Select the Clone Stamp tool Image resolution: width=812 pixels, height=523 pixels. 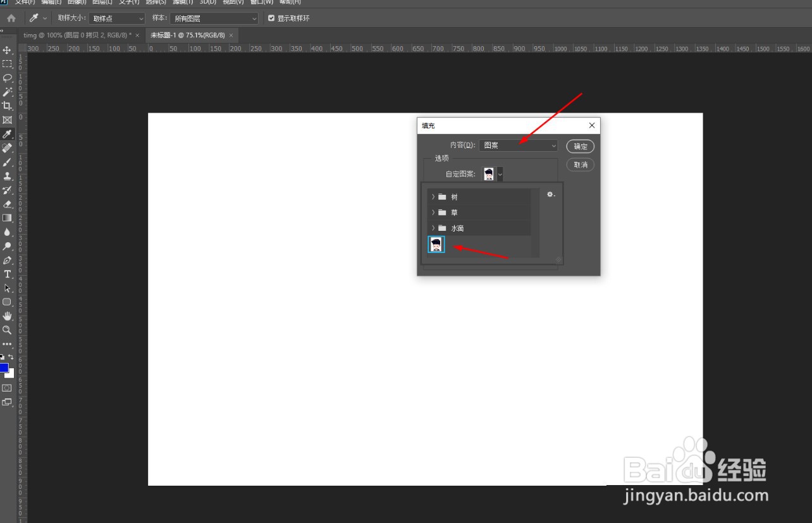8,176
